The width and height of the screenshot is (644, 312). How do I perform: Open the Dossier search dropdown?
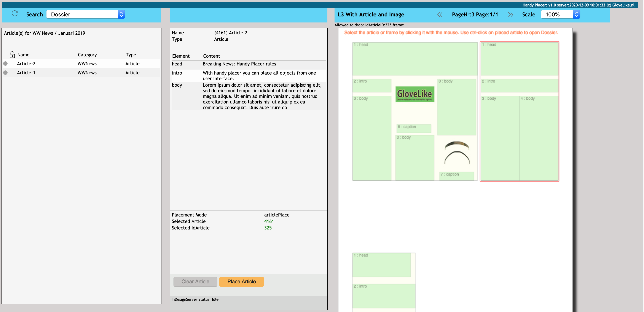(82, 14)
